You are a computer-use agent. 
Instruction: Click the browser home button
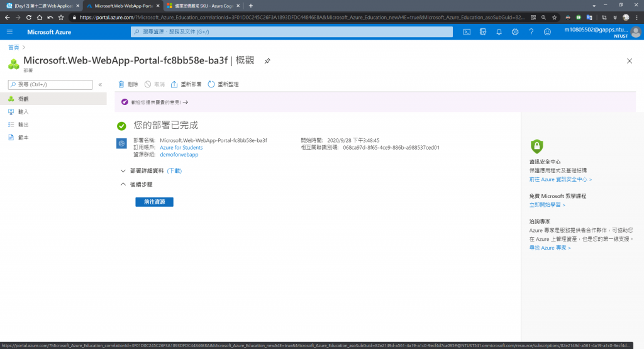click(40, 17)
